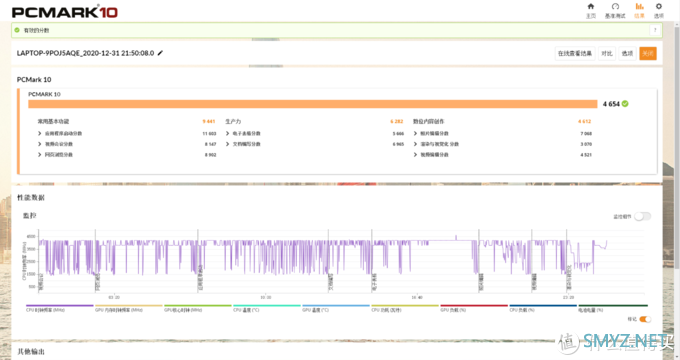The width and height of the screenshot is (680, 360).
Task: Select the red GPU 负载 (%) legend
Action: coord(474,308)
